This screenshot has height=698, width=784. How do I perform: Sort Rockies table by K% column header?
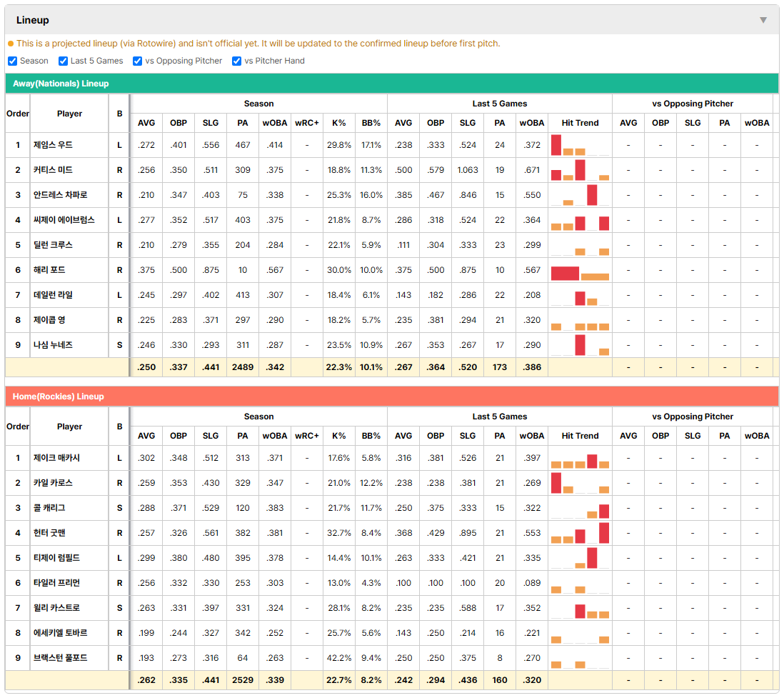click(339, 436)
